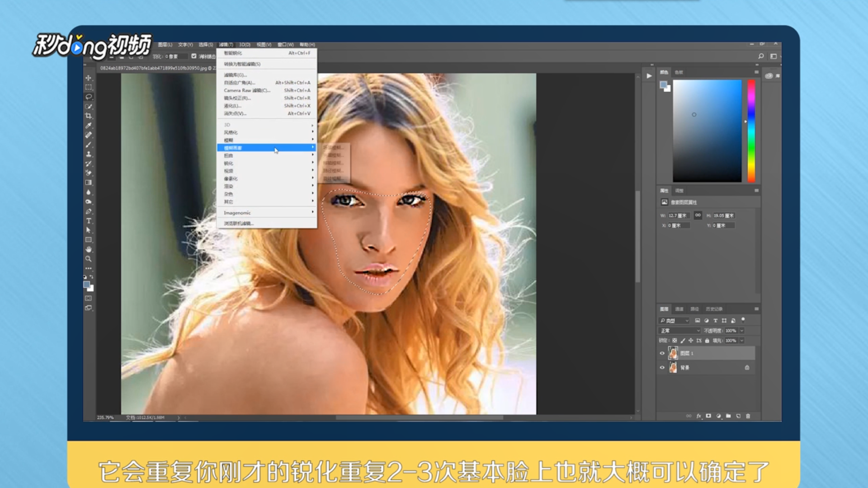Select the Move tool

(89, 78)
